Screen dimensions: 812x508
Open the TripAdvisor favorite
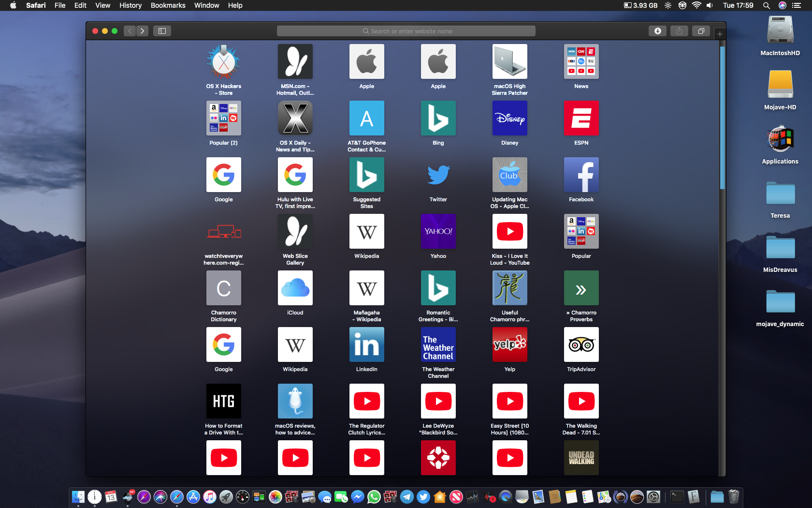click(581, 344)
